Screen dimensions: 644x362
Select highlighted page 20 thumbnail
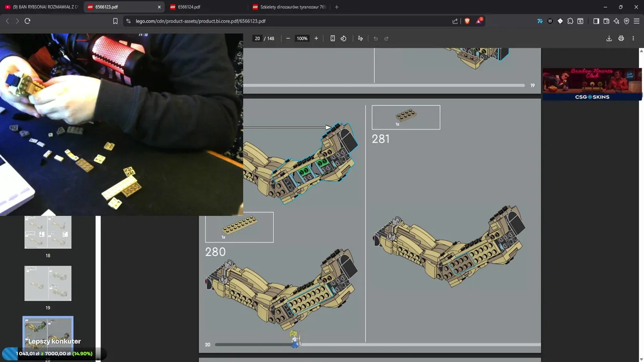click(48, 334)
